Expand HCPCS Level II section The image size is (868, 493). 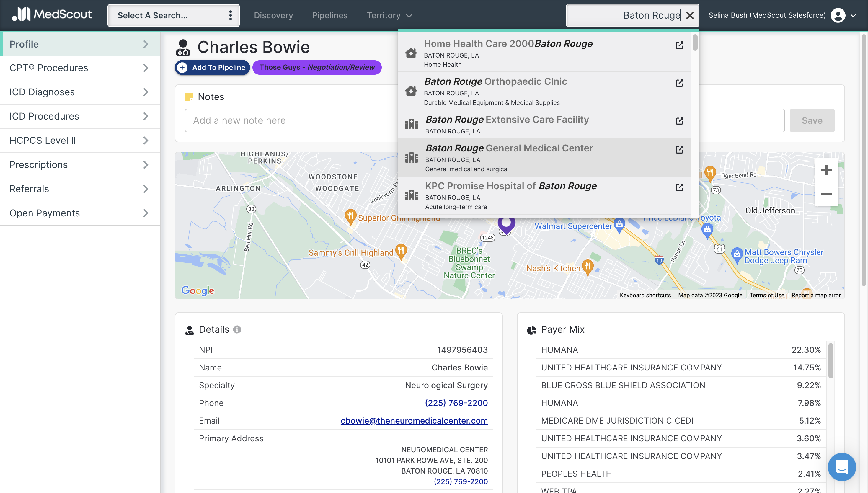coord(80,140)
